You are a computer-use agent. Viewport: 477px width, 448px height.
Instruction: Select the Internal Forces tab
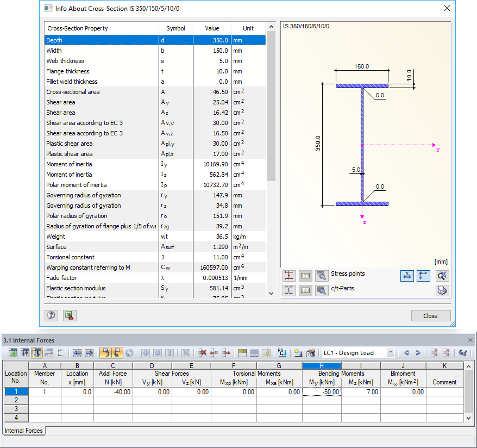[x=24, y=431]
